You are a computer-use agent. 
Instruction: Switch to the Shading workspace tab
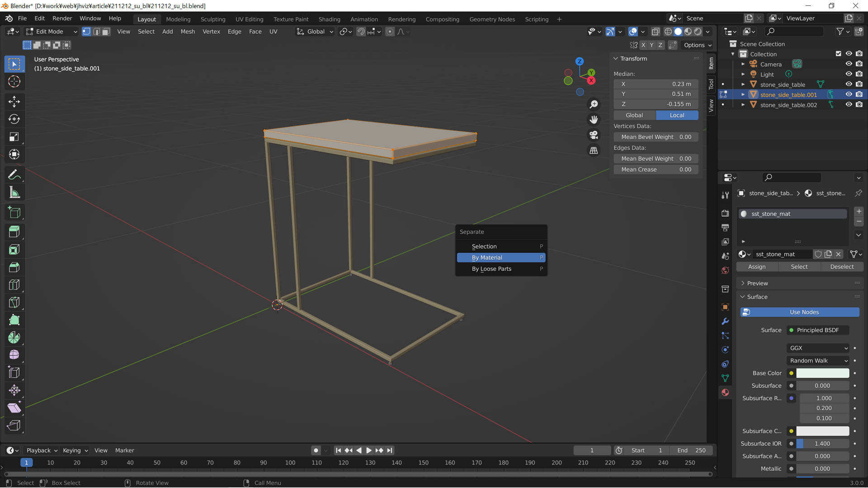[329, 19]
